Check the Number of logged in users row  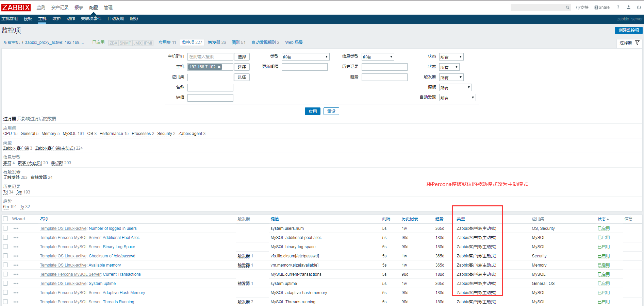click(5, 228)
